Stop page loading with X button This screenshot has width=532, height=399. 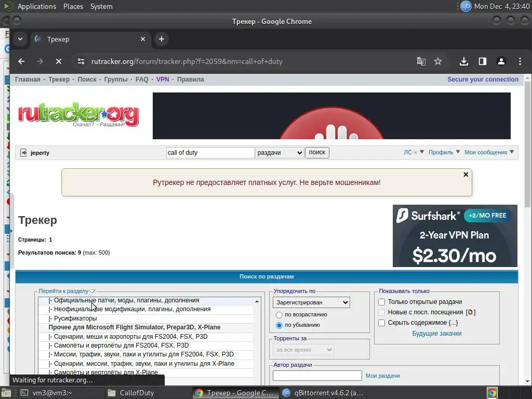tap(58, 61)
